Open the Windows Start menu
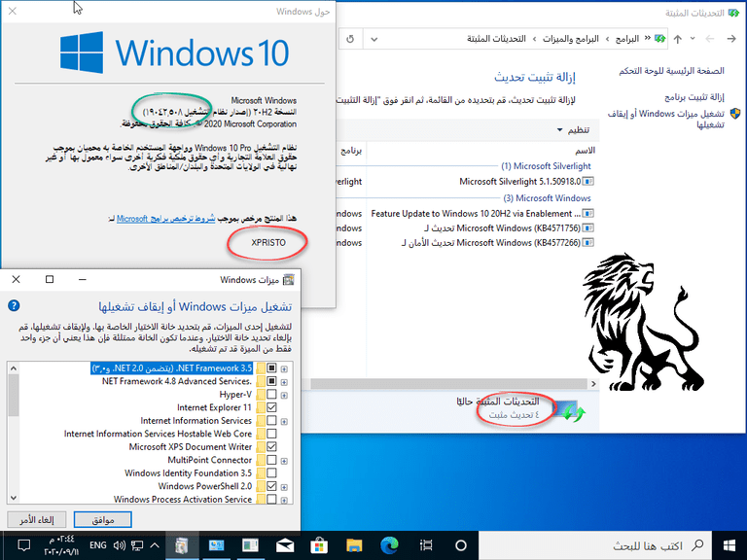 click(x=729, y=545)
